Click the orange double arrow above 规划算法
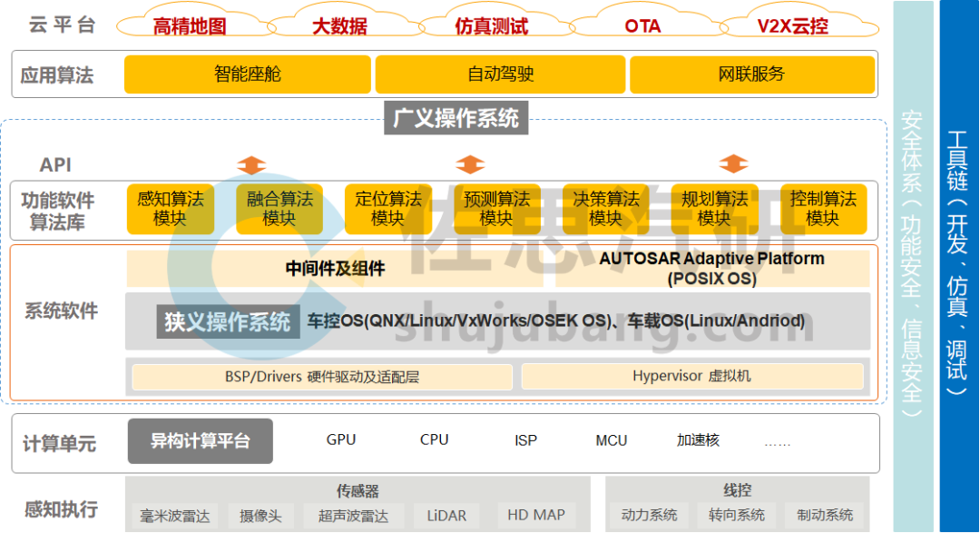 tap(734, 164)
